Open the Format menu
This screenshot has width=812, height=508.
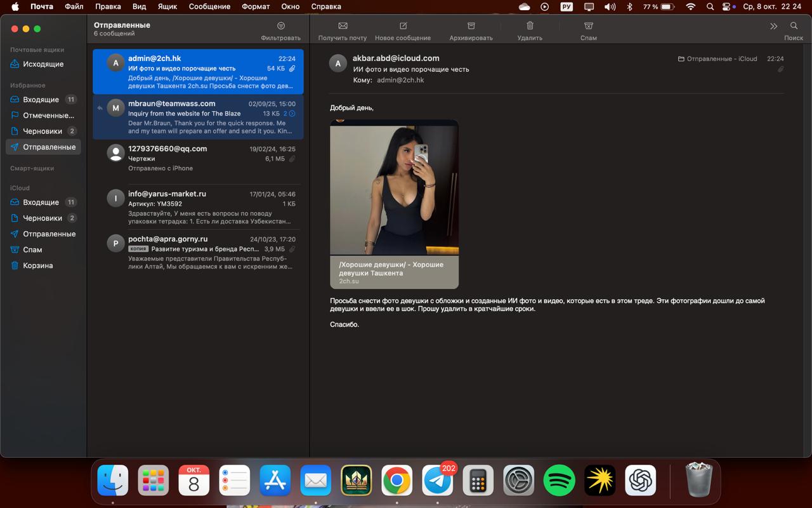pos(256,7)
